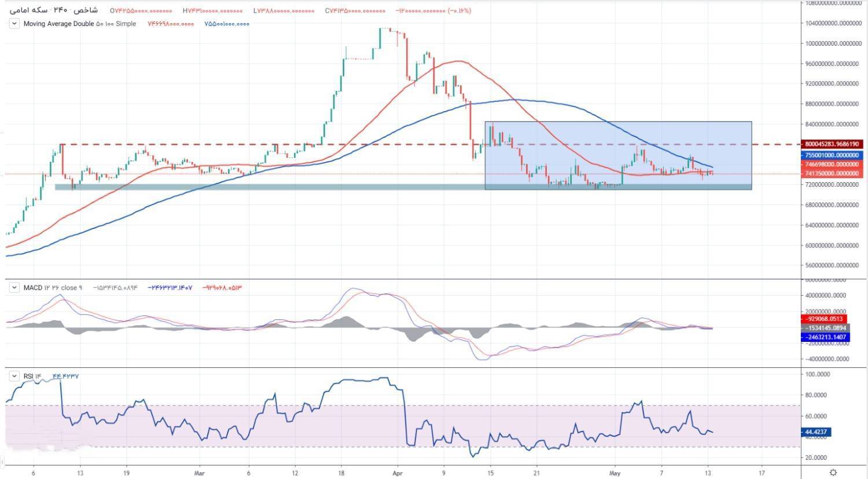
Task: Collapse the MACD indicator legend
Action: (14, 288)
